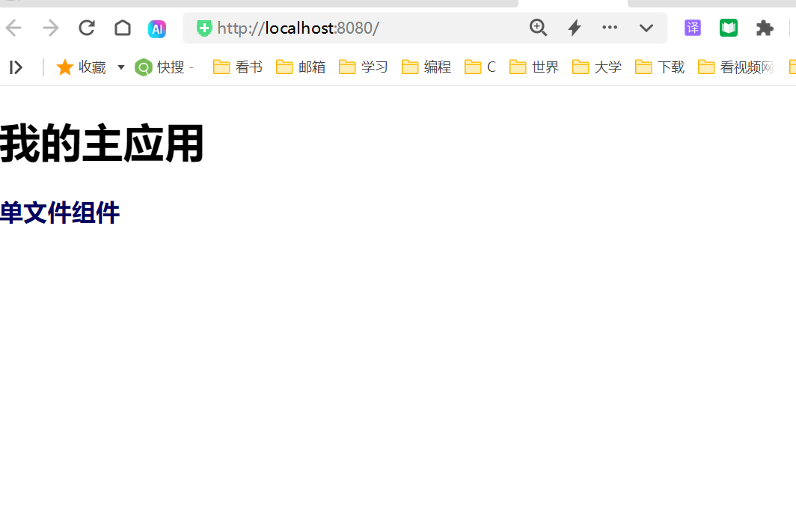
Task: Click the forward navigation arrow
Action: 51,28
